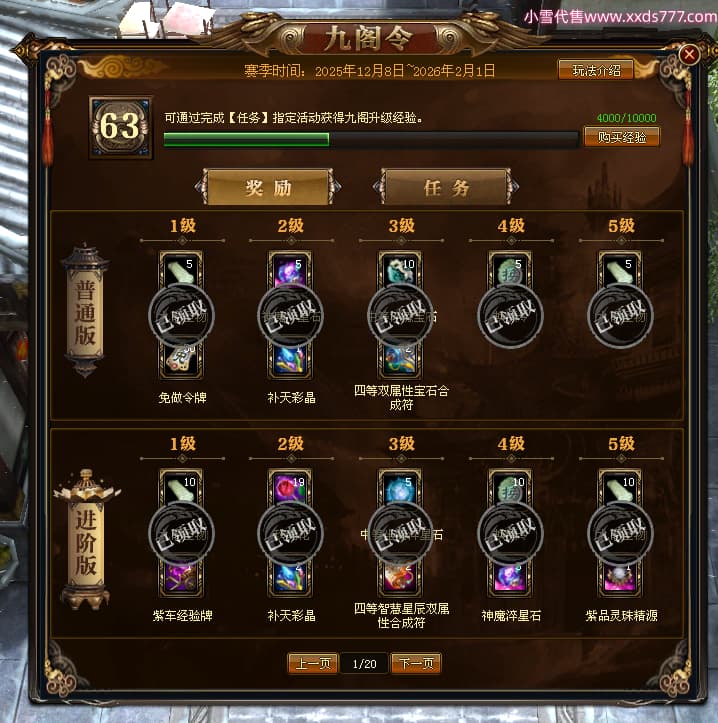Go to next page with 下一页

[416, 664]
